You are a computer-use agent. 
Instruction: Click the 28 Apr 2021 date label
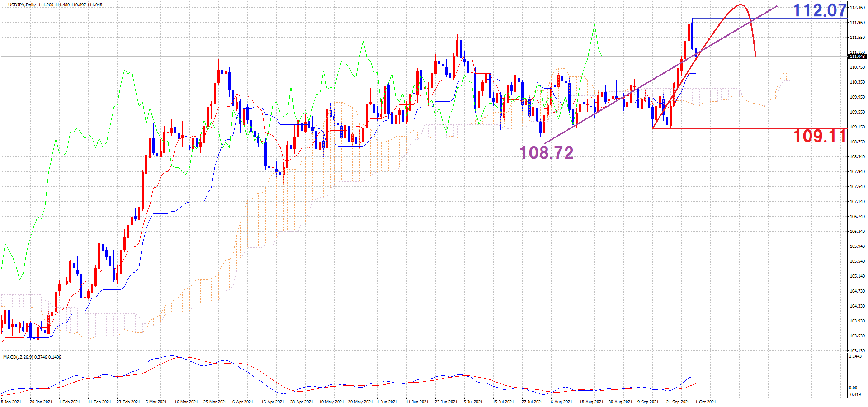[x=302, y=402]
